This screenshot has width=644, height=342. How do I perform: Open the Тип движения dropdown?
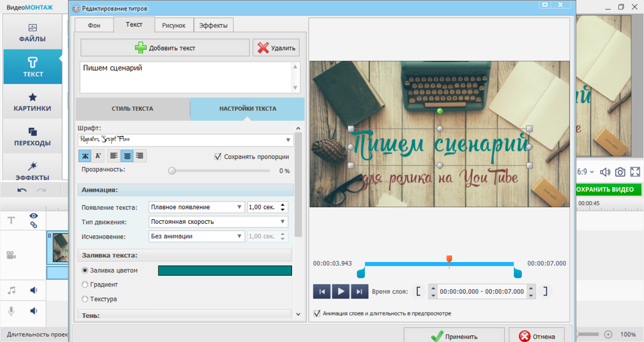tap(282, 222)
